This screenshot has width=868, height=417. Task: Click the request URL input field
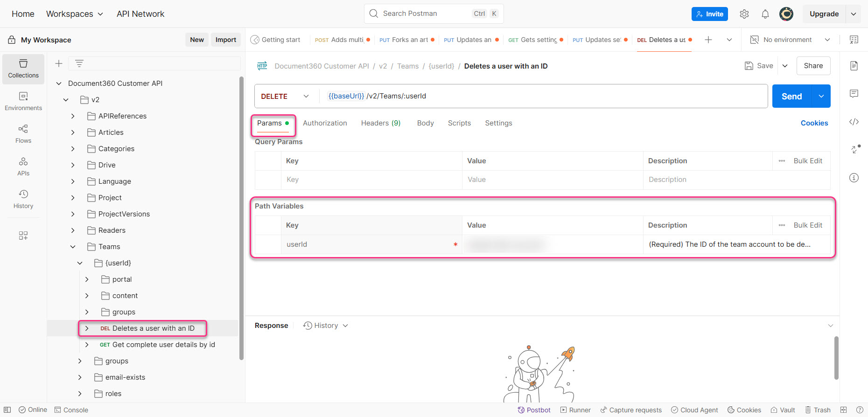[544, 96]
